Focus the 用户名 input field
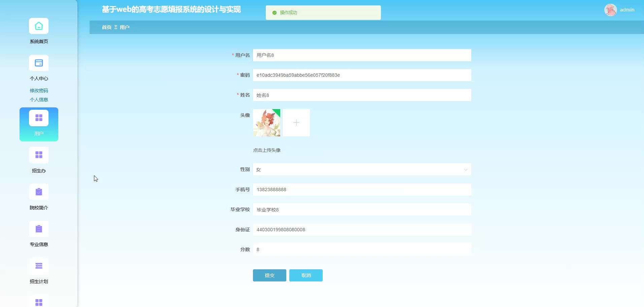 pos(362,55)
